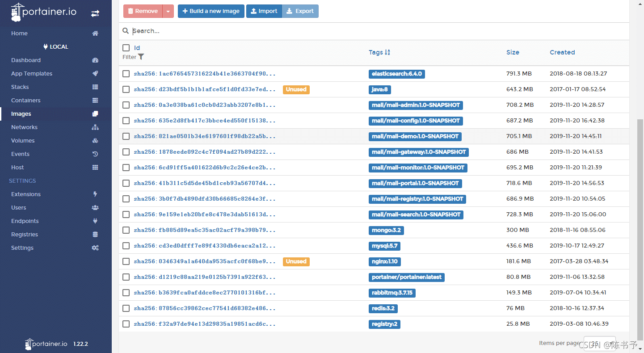Check the java:8 image row checkbox
Viewport: 644px width, 353px height.
coord(126,89)
